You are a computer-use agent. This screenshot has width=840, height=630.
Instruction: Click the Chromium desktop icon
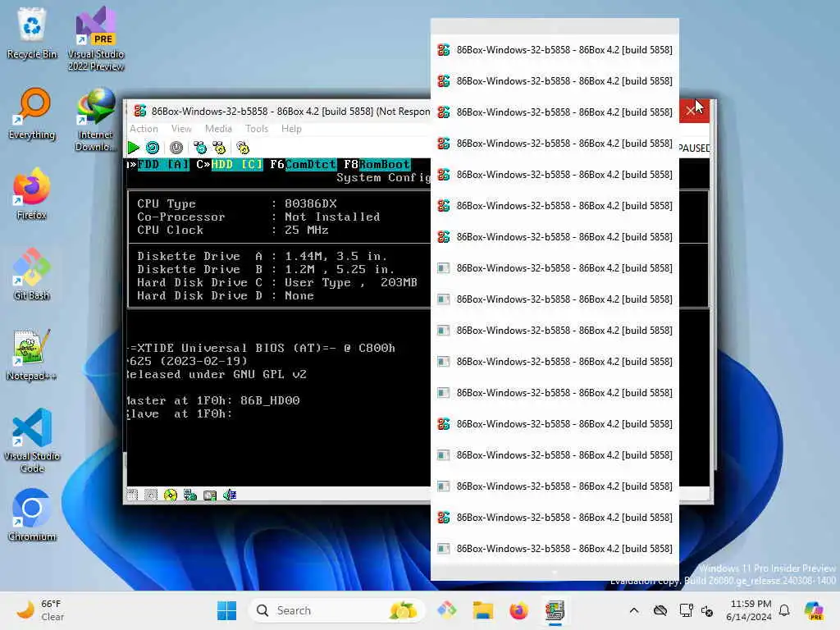pyautogui.click(x=32, y=516)
